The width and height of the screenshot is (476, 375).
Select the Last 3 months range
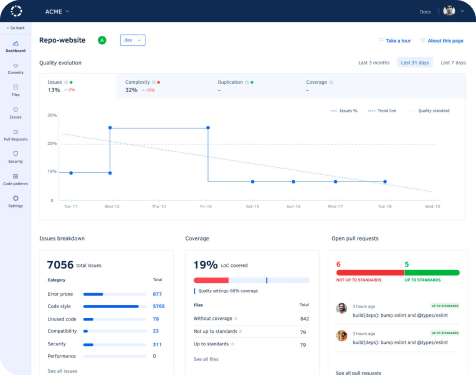[374, 63]
